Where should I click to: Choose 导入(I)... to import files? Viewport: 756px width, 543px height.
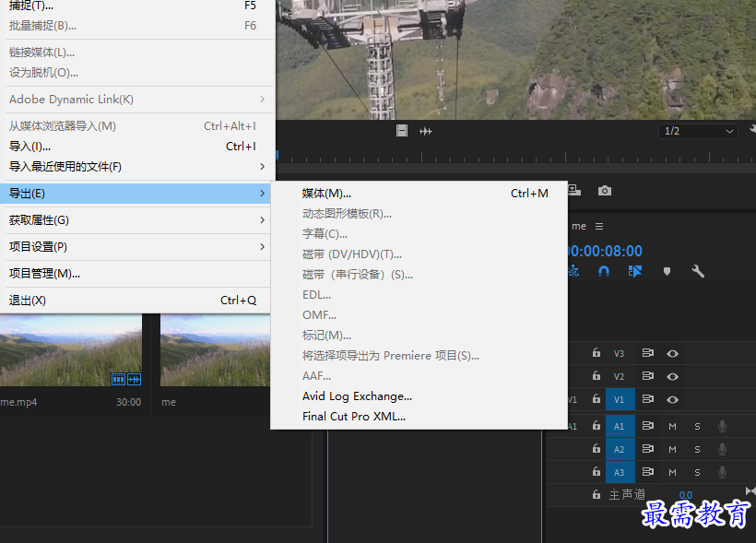[137, 146]
